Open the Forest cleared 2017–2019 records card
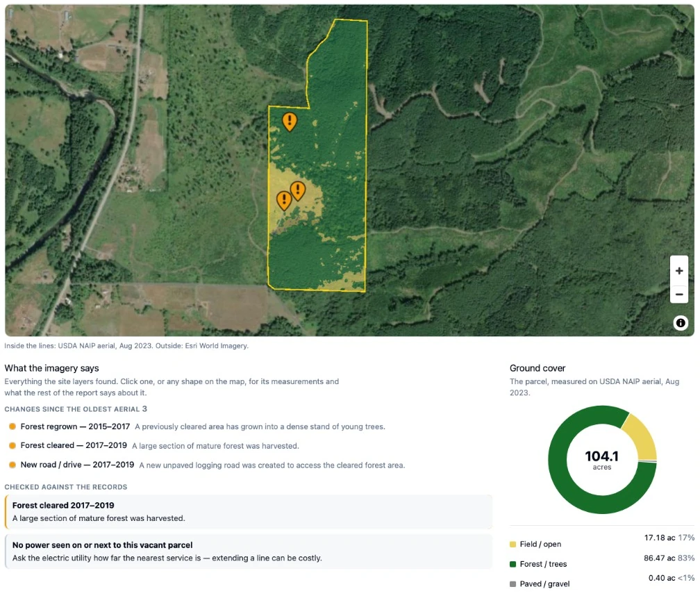Image resolution: width=700 pixels, height=596 pixels. click(248, 512)
